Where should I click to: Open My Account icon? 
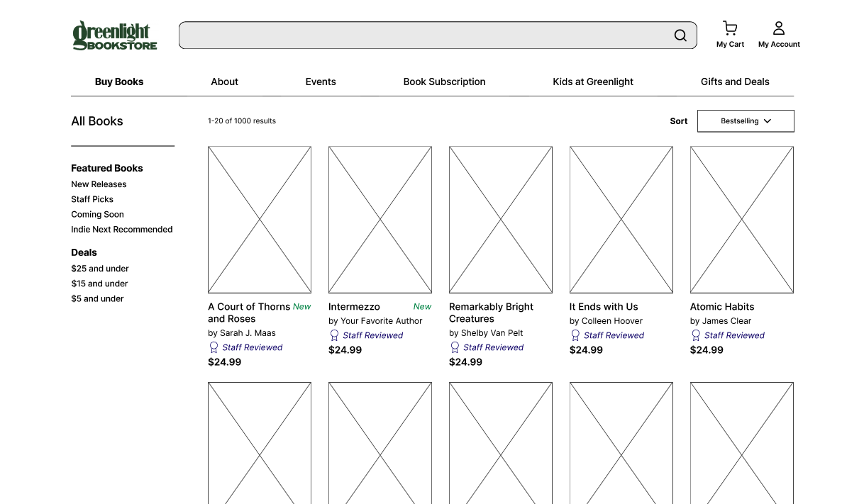pos(779,28)
